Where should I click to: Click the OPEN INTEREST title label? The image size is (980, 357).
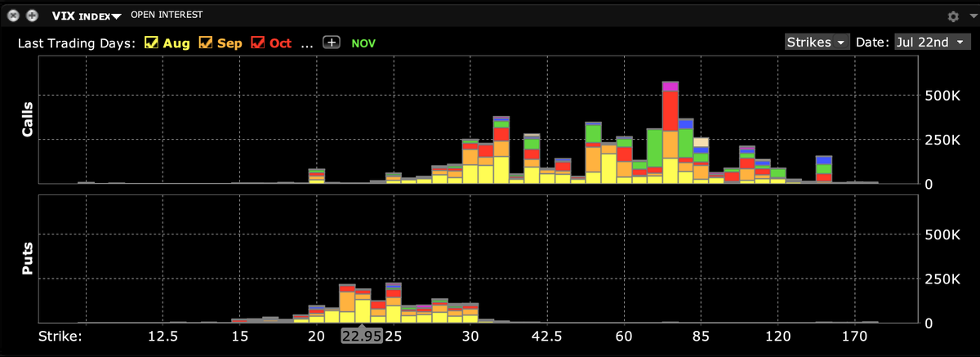point(167,16)
